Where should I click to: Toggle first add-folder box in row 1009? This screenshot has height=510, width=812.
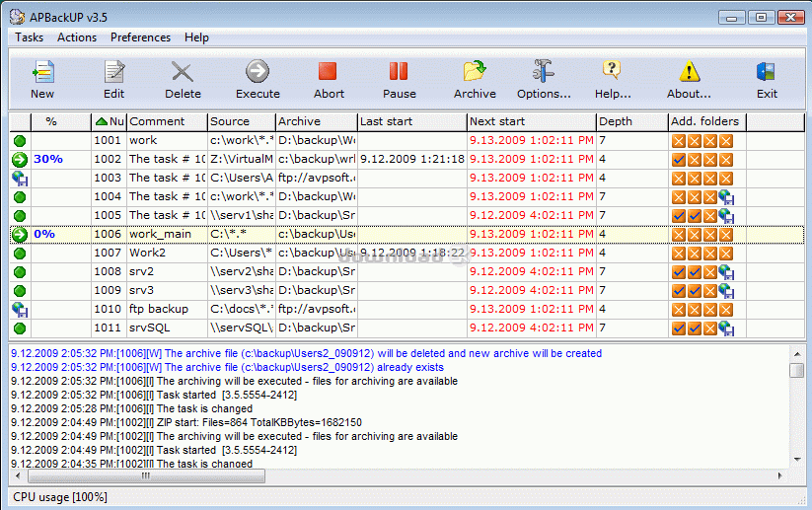coord(679,291)
